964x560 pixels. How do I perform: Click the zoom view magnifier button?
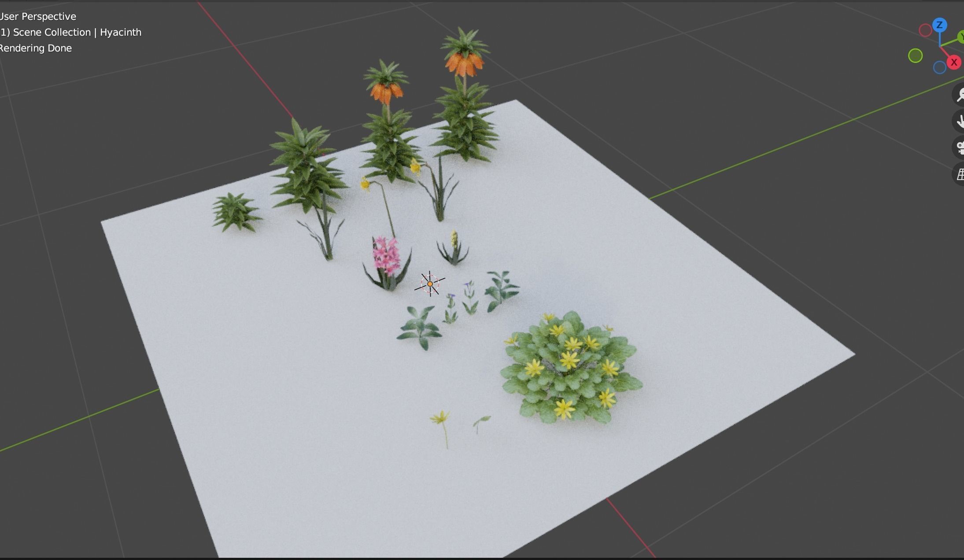pos(959,95)
